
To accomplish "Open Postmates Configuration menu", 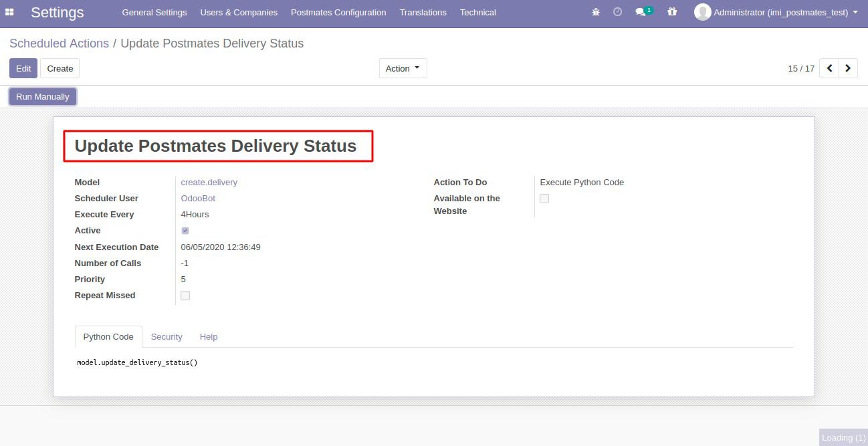I will pyautogui.click(x=338, y=13).
